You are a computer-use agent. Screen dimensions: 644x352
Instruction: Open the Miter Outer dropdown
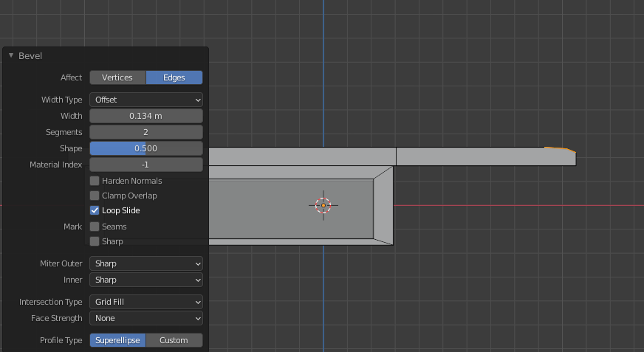coord(146,263)
